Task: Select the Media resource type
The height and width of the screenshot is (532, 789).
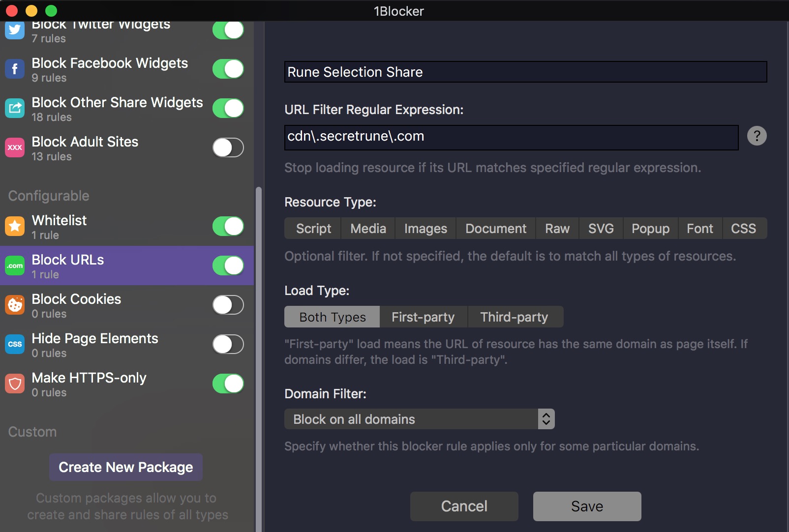Action: click(x=368, y=228)
